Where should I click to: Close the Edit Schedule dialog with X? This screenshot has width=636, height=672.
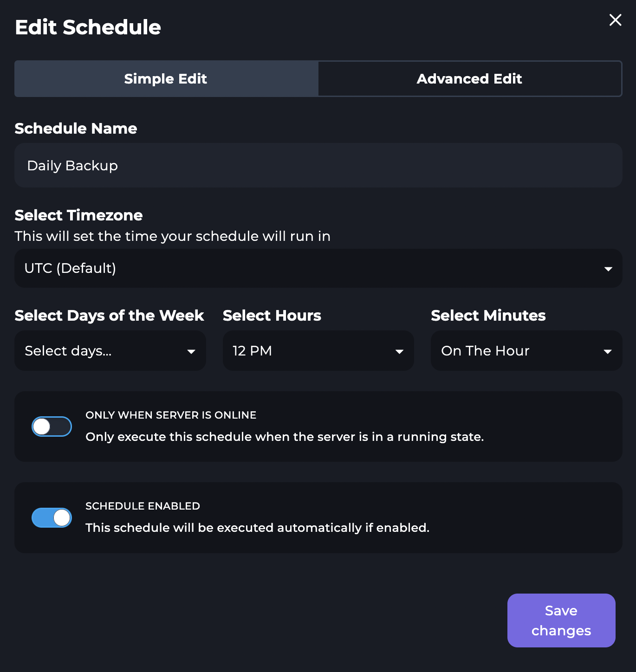(615, 20)
